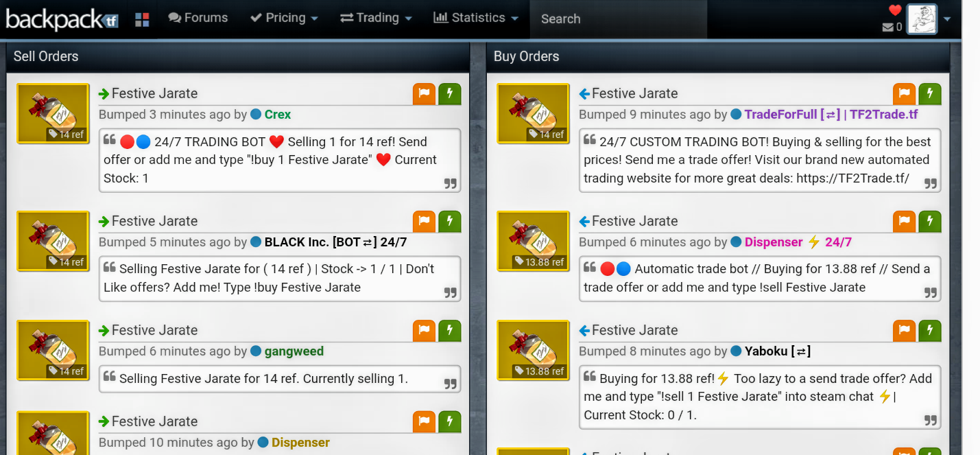Expand the Pricing dropdown

pyautogui.click(x=284, y=18)
